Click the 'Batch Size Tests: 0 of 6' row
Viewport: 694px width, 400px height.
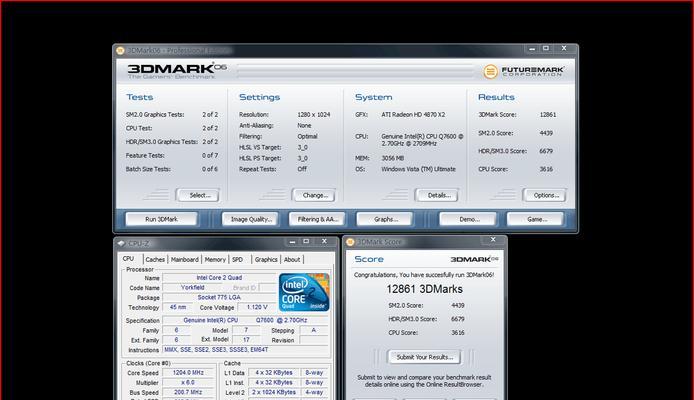(172, 169)
